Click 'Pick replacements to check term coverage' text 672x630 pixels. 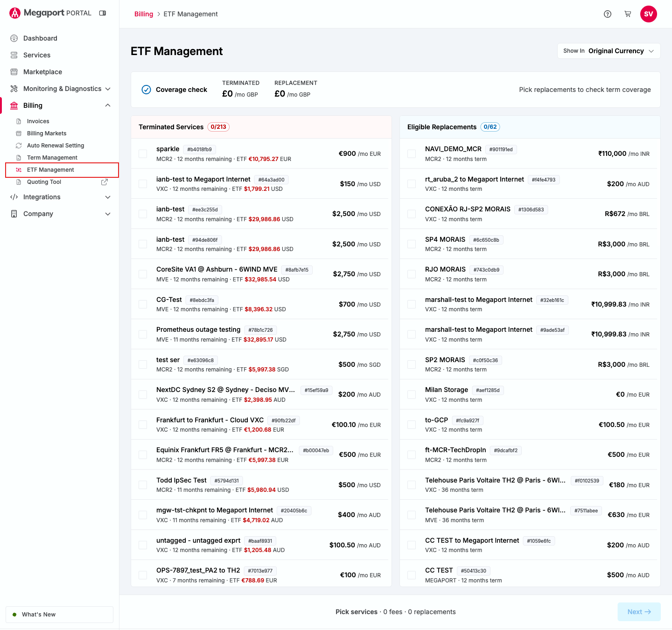(585, 90)
